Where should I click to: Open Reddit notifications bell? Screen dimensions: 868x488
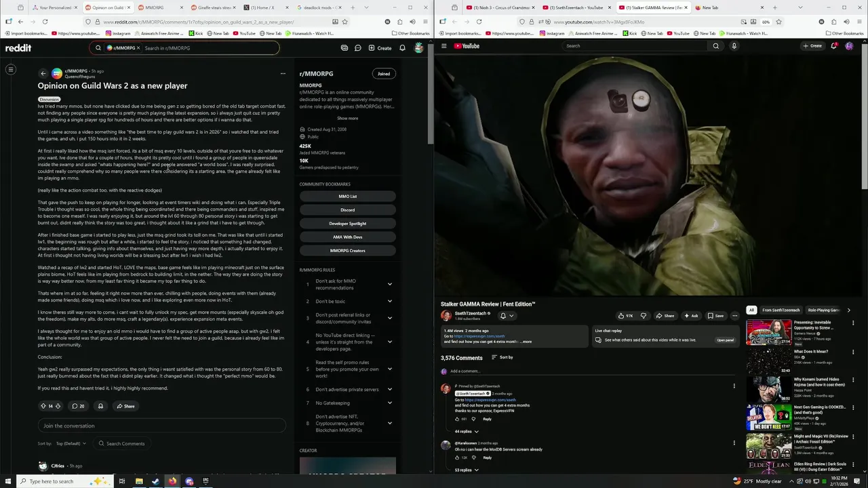[402, 48]
